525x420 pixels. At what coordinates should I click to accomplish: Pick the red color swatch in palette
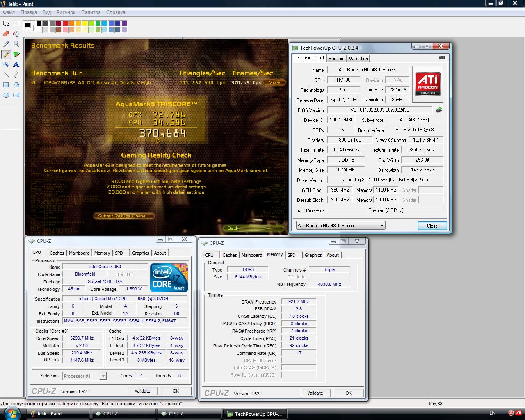coord(65,23)
